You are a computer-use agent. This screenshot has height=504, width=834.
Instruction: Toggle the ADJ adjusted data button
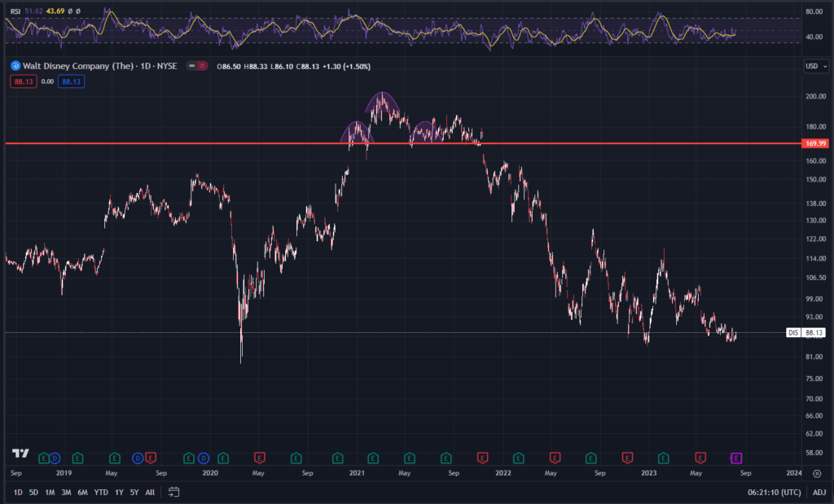[819, 493]
